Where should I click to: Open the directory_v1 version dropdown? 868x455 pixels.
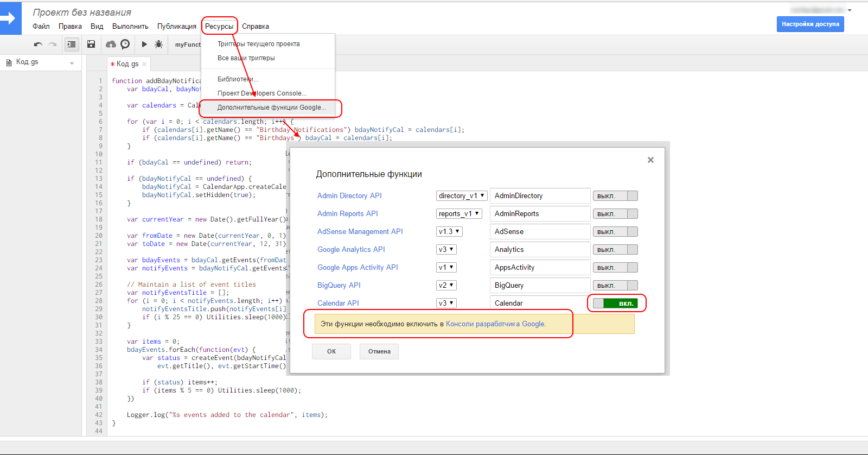(x=462, y=195)
